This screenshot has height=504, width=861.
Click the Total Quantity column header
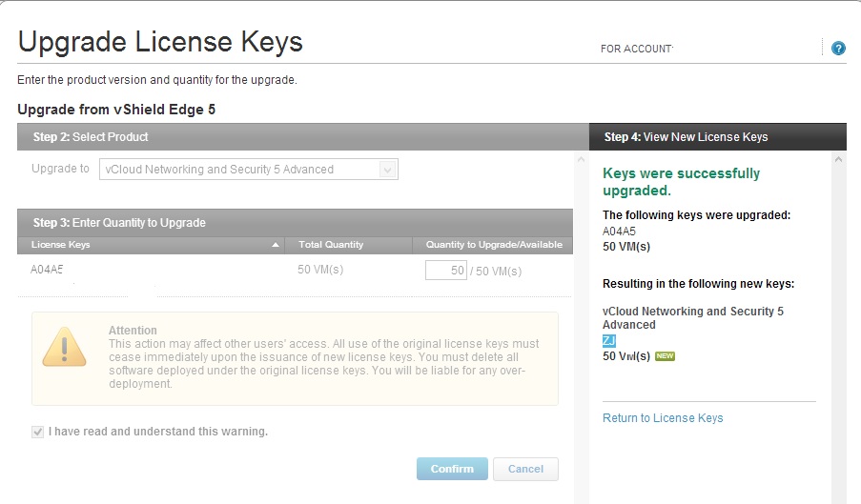pos(348,245)
